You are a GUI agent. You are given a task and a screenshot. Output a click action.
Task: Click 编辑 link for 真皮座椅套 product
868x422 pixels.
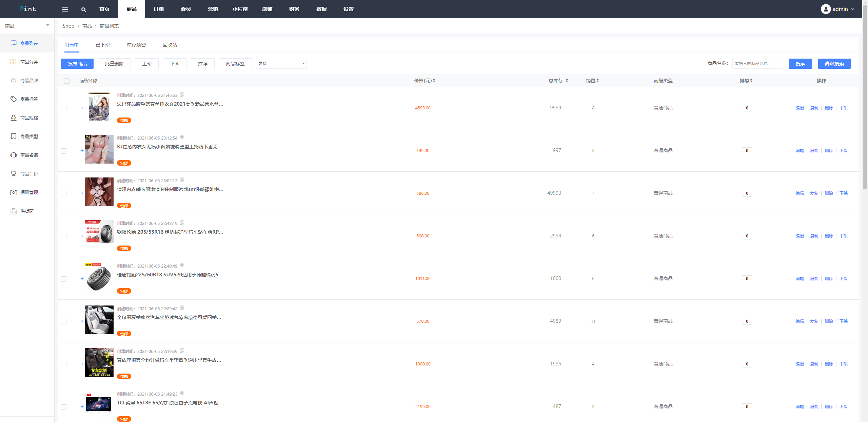pos(799,364)
